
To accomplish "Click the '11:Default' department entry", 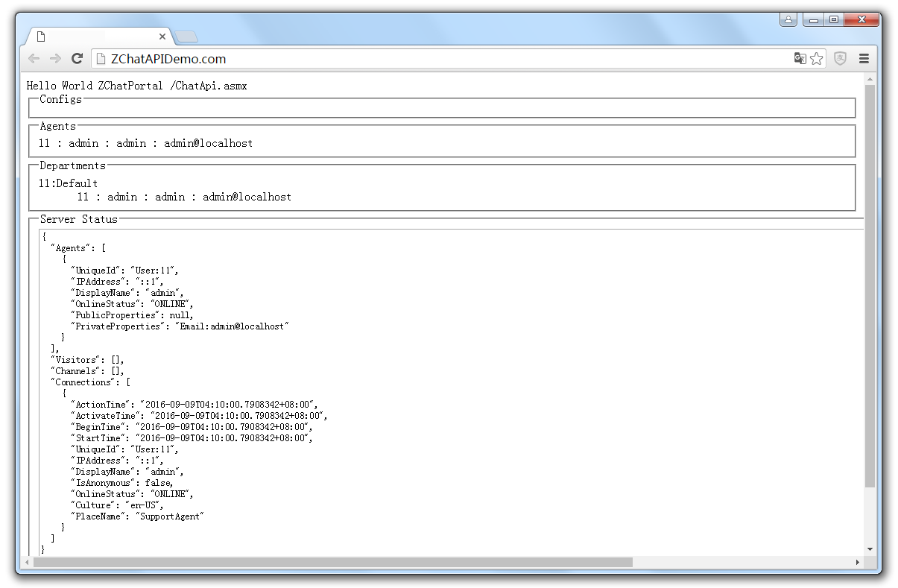I will (x=69, y=183).
